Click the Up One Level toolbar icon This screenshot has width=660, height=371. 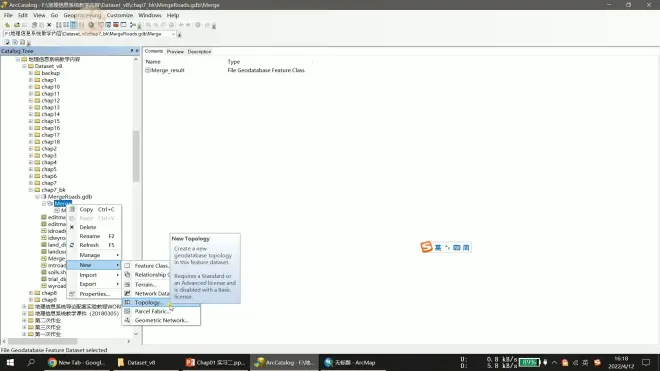(7, 25)
